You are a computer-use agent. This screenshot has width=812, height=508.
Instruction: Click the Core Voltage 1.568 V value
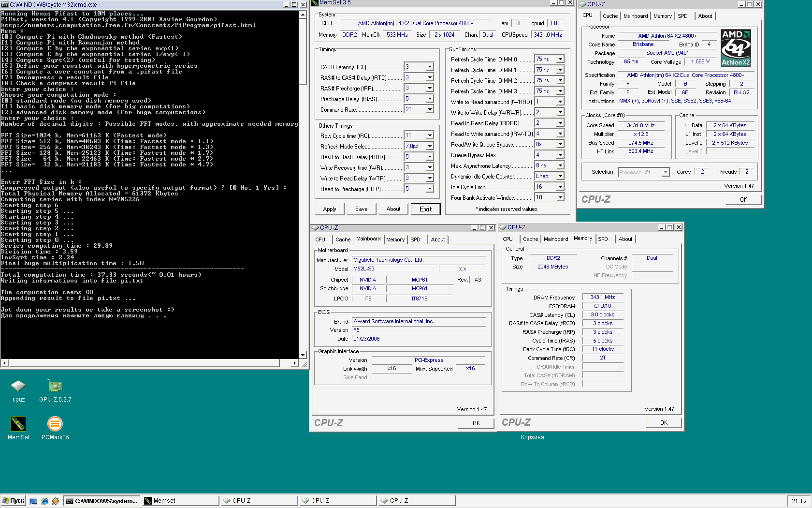click(x=700, y=61)
